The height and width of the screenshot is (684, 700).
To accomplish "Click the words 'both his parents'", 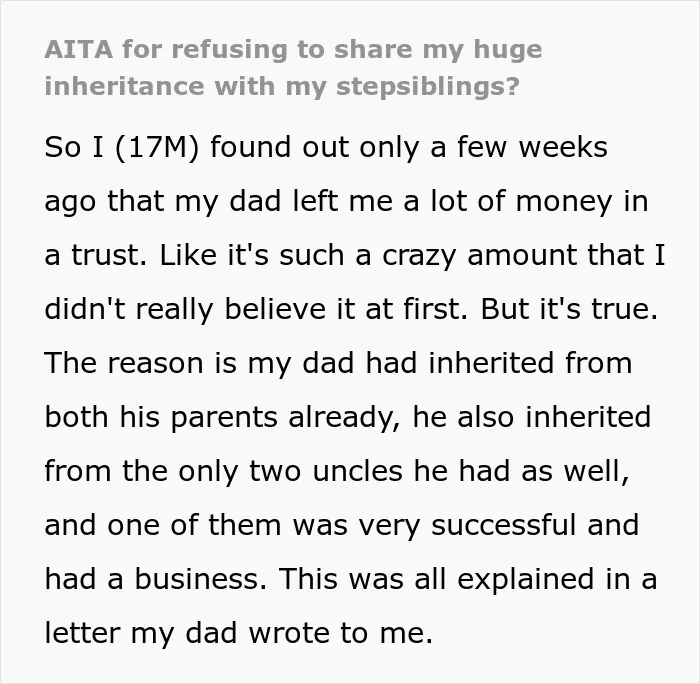I will pyautogui.click(x=161, y=418).
